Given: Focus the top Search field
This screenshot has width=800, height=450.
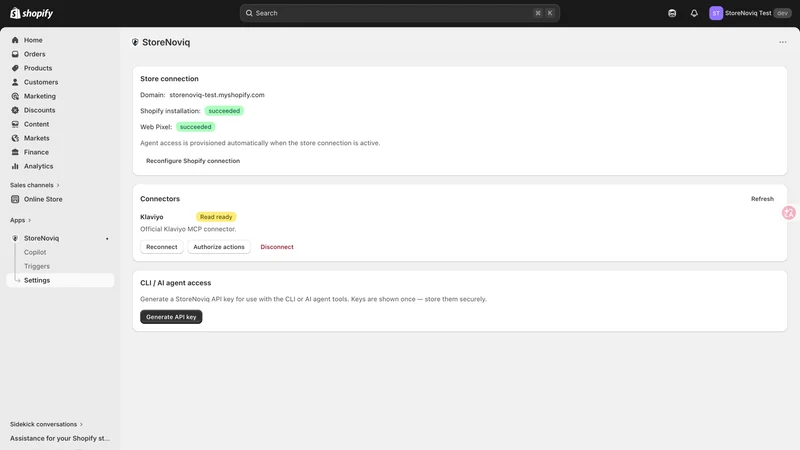Looking at the screenshot, I should 399,13.
